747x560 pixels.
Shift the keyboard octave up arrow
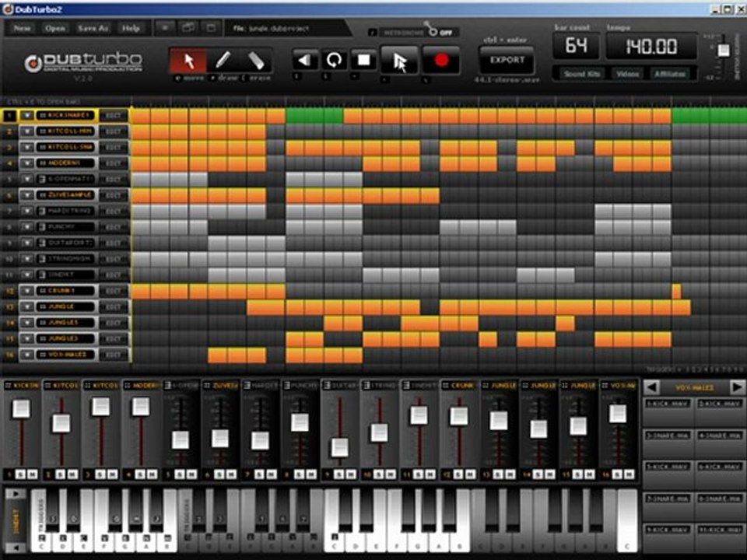tap(16, 494)
